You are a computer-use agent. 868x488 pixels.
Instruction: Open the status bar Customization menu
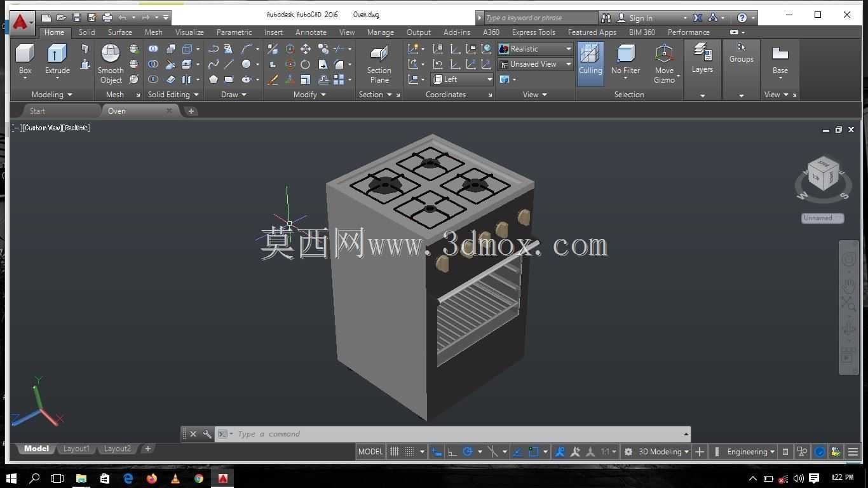[853, 452]
